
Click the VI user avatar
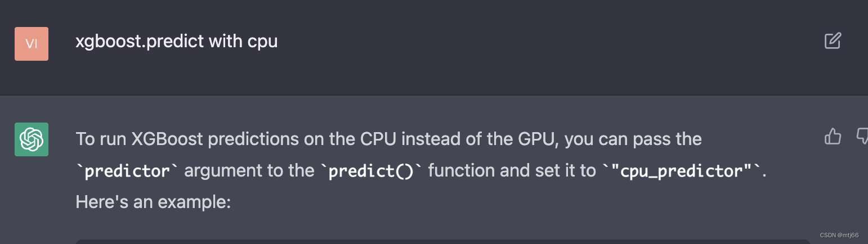[x=32, y=43]
